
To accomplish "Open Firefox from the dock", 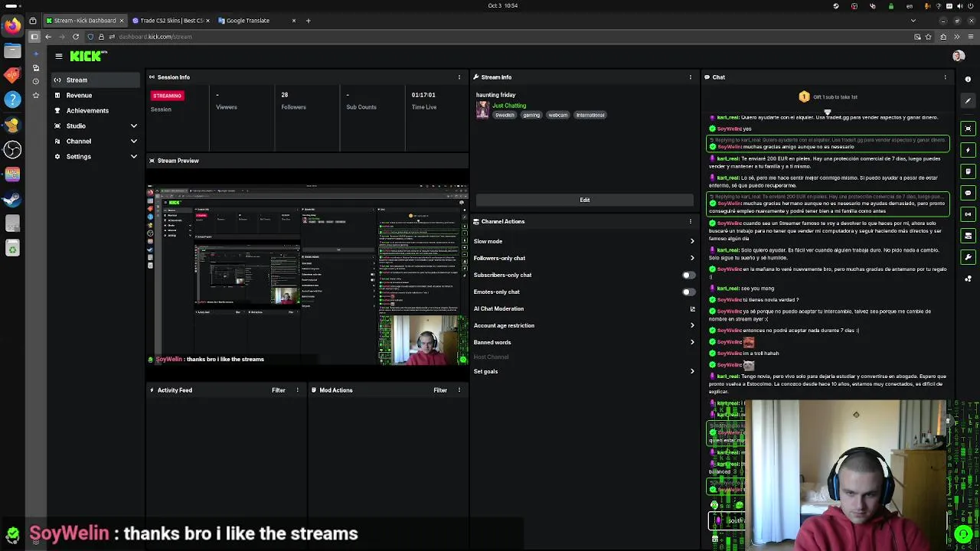I will (11, 26).
